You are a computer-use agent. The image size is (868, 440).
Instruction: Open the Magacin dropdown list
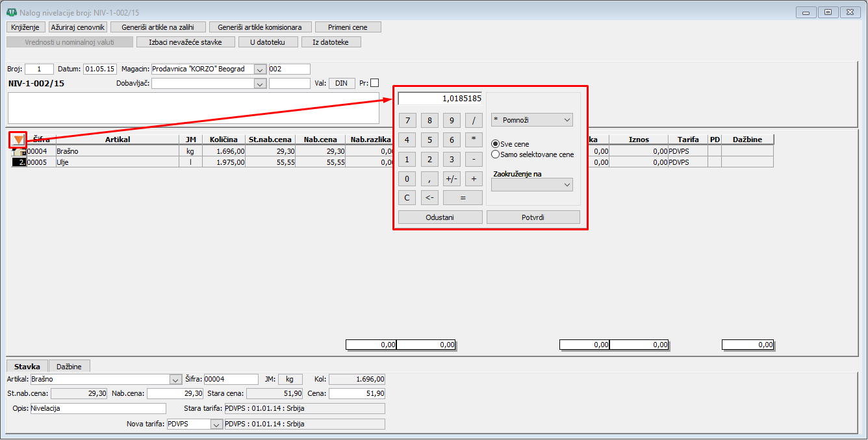point(260,69)
